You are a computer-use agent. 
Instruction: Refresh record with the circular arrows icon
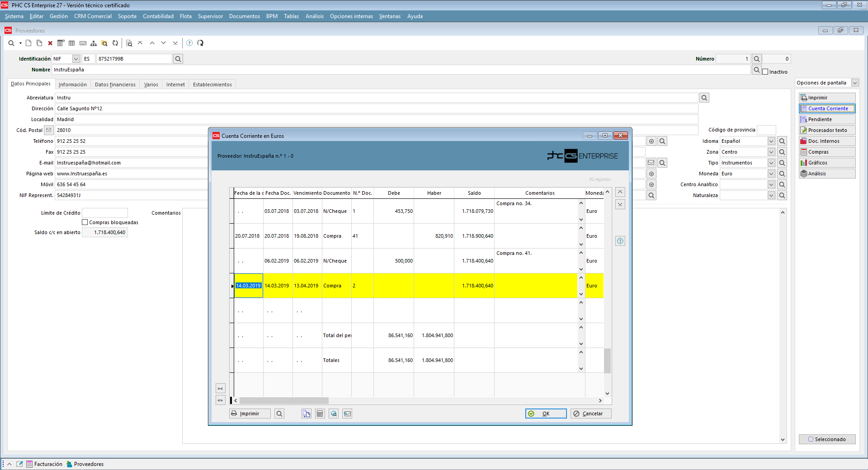coord(115,43)
